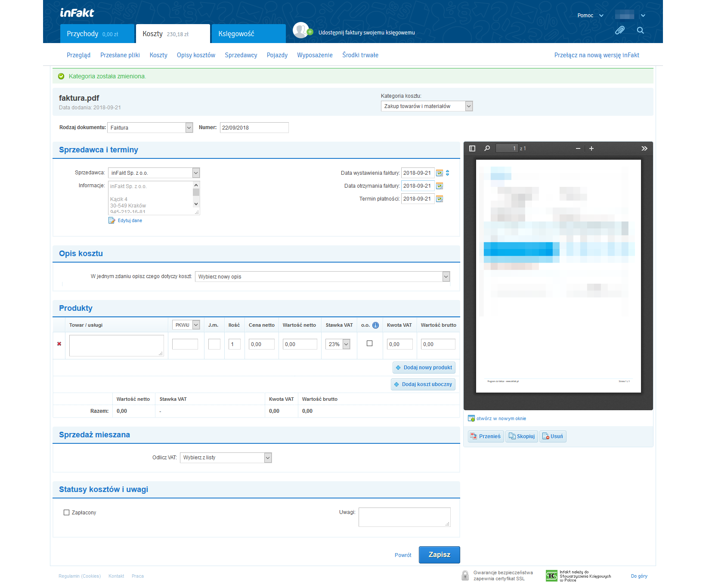Click the Uwagi textarea
The image size is (706, 588).
click(405, 517)
